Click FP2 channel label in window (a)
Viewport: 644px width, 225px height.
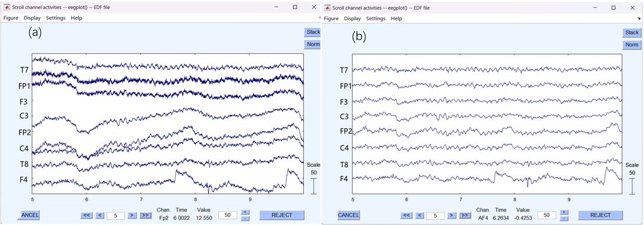pos(24,132)
